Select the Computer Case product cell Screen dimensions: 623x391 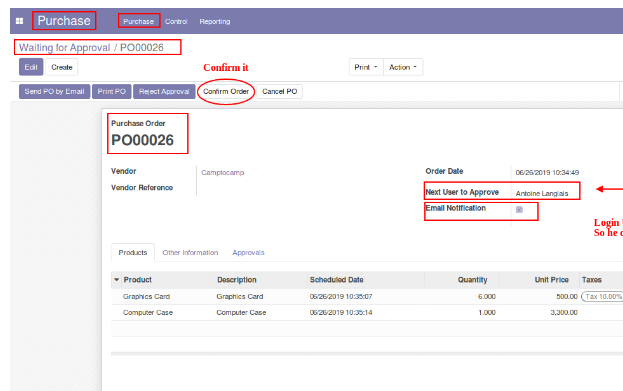[x=148, y=312]
